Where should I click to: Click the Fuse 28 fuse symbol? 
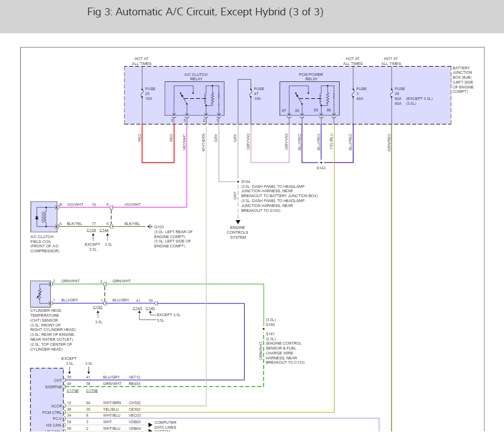[392, 93]
